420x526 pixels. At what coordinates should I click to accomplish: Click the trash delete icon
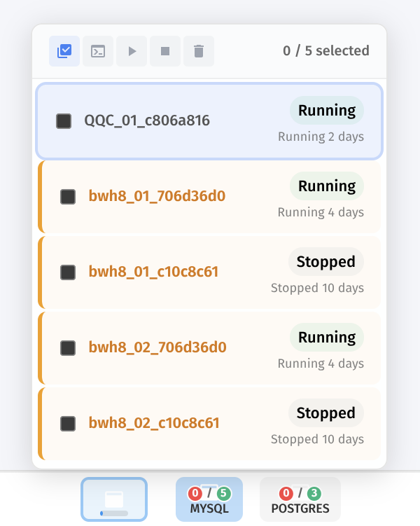click(x=199, y=51)
